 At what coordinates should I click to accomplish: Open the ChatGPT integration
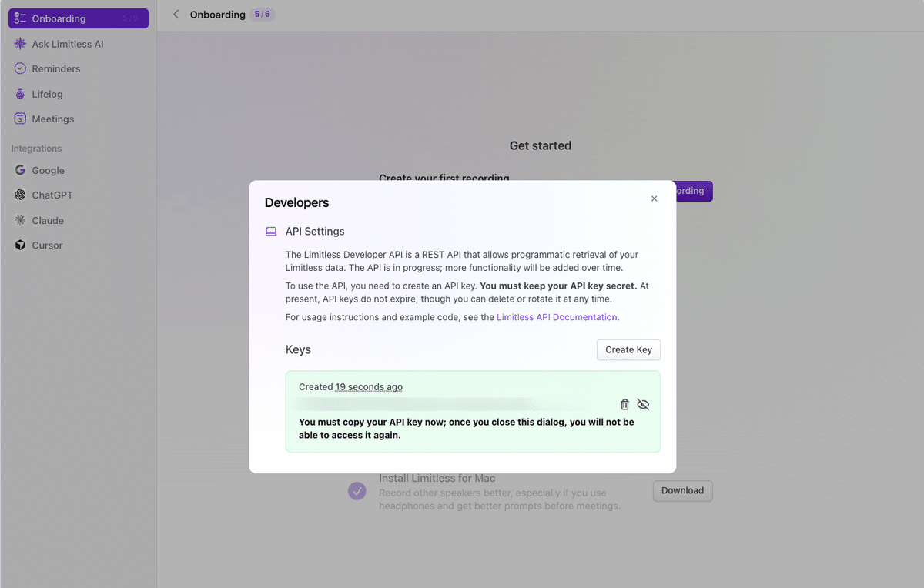[x=52, y=195]
